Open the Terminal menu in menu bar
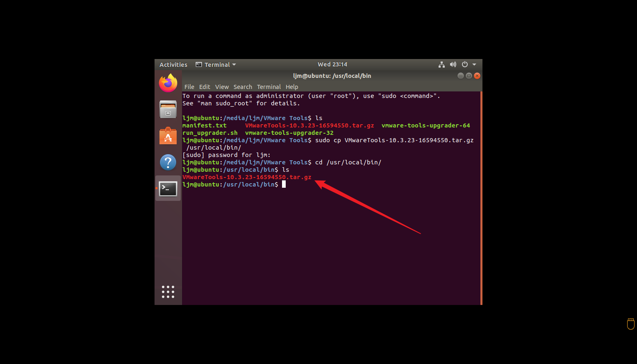637x364 pixels. 269,87
